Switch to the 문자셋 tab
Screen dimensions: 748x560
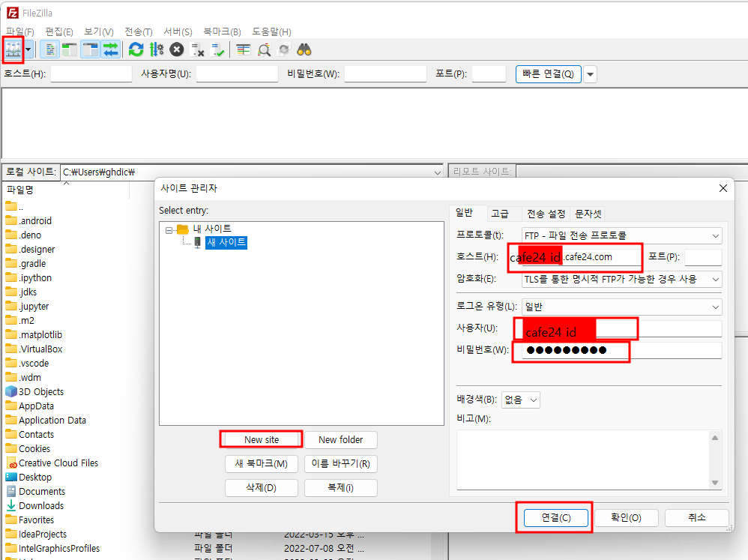click(x=588, y=214)
